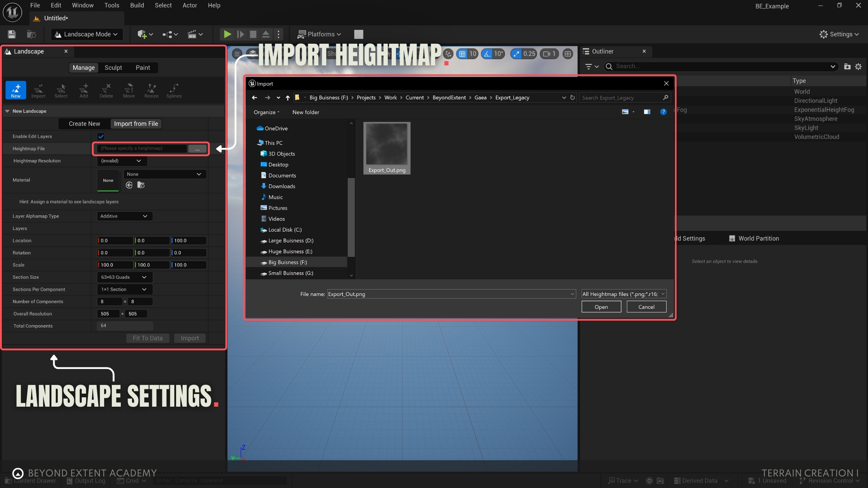Click the Location Z value field
This screenshot has width=868, height=488.
[x=189, y=241]
